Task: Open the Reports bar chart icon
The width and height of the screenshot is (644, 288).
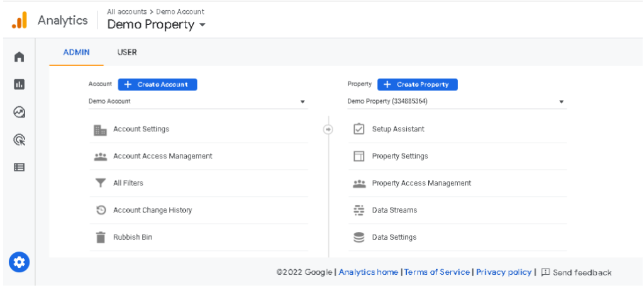Action: (x=19, y=84)
